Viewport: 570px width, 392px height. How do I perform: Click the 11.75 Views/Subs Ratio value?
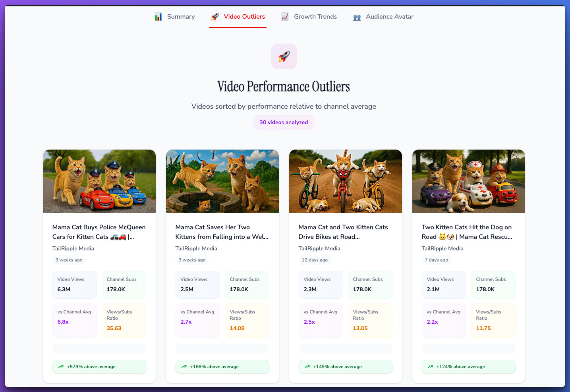click(x=483, y=328)
